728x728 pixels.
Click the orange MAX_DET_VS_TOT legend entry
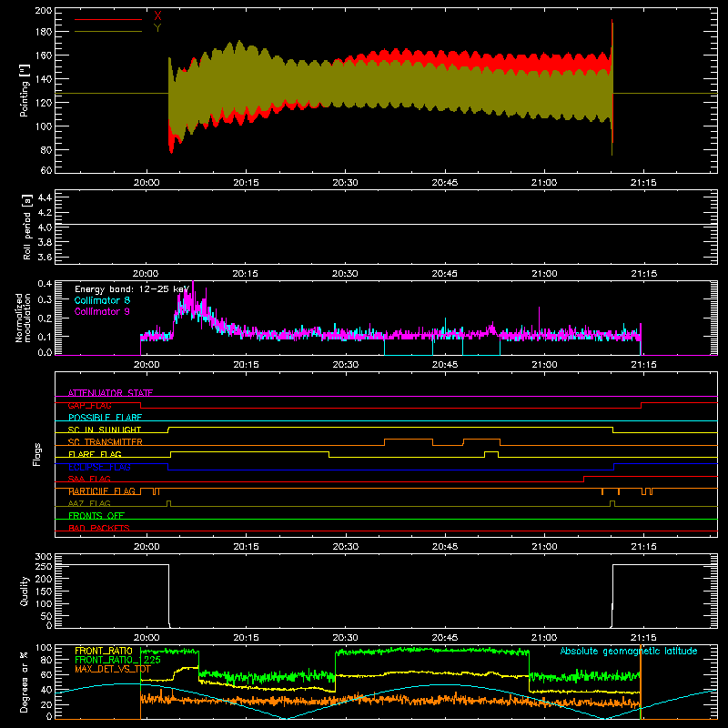coord(113,669)
